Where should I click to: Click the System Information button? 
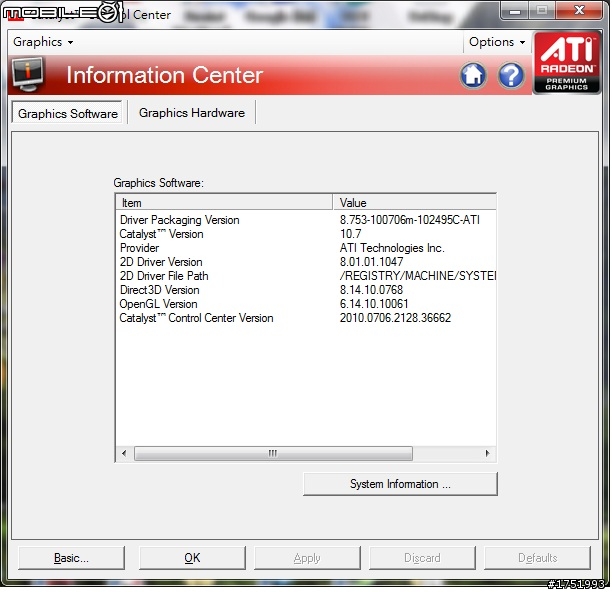pos(400,484)
